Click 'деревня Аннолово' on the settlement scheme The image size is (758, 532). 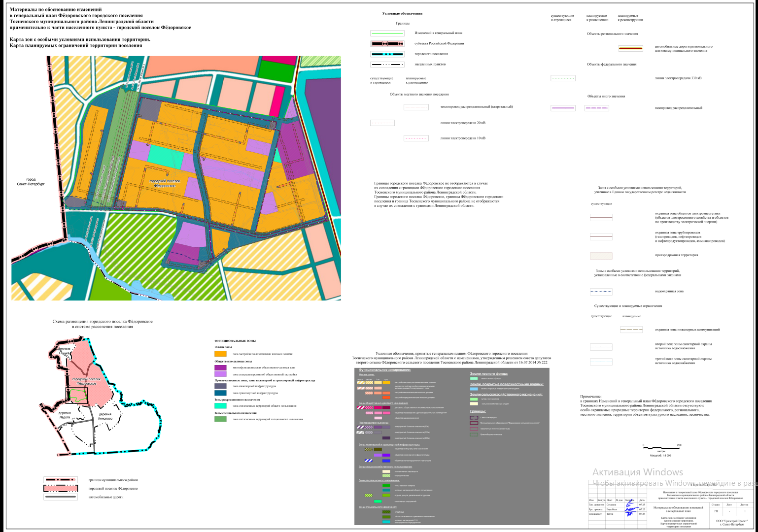tap(105, 416)
